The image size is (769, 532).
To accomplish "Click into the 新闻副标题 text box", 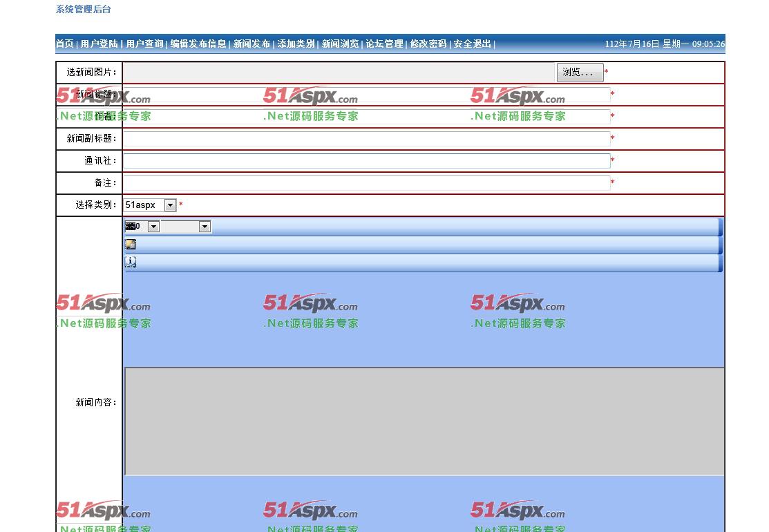I will click(366, 139).
